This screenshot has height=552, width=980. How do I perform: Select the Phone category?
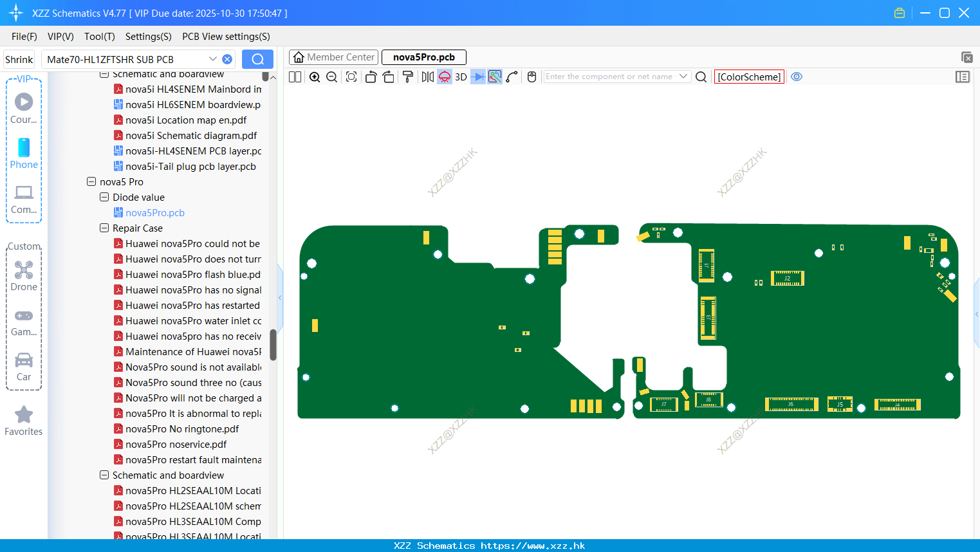pos(24,153)
